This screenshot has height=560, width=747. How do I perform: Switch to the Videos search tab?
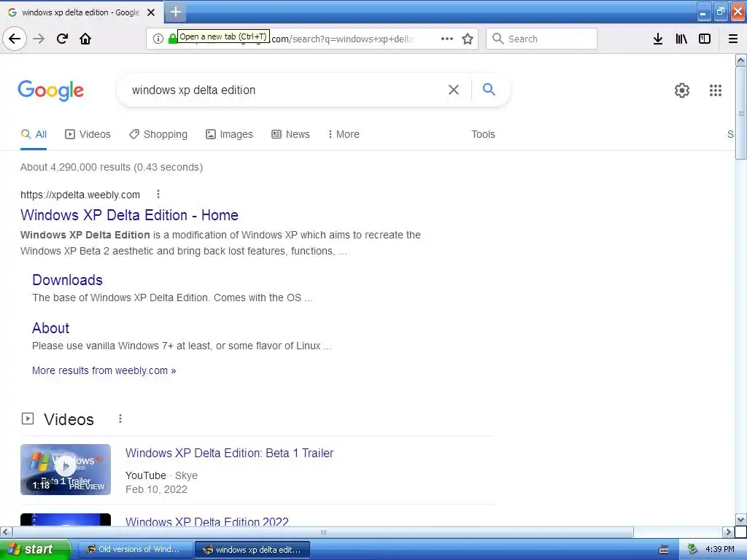pos(88,134)
